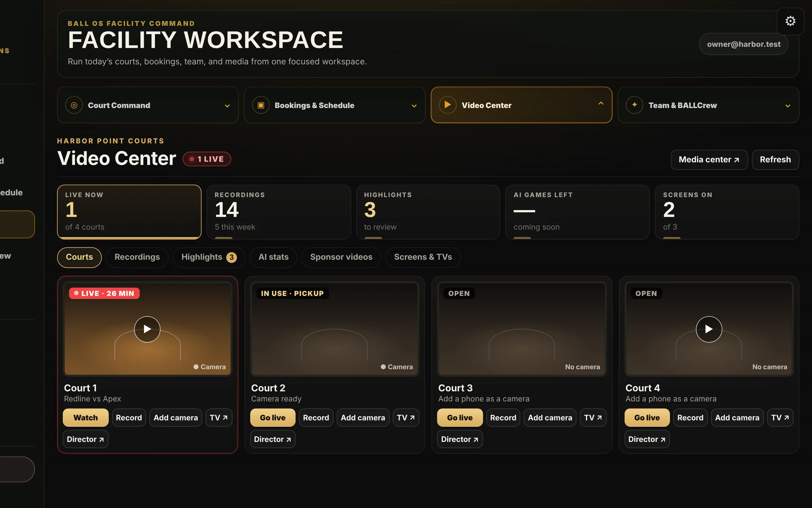Add camera to Court 4
Image resolution: width=812 pixels, height=508 pixels.
pos(737,418)
